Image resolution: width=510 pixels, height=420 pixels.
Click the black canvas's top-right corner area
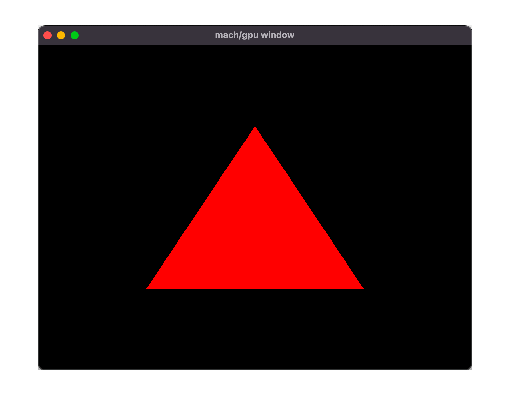pyautogui.click(x=459, y=56)
